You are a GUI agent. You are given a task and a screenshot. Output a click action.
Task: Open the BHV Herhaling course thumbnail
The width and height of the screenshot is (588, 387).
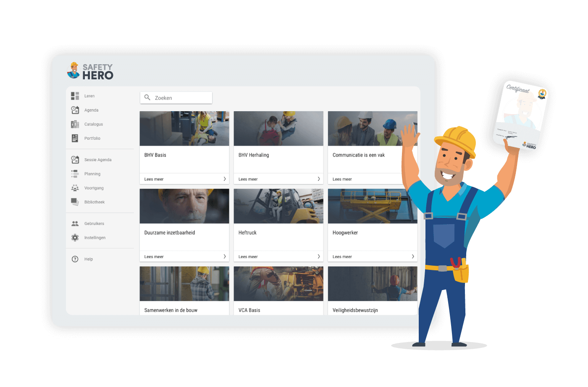tap(278, 128)
